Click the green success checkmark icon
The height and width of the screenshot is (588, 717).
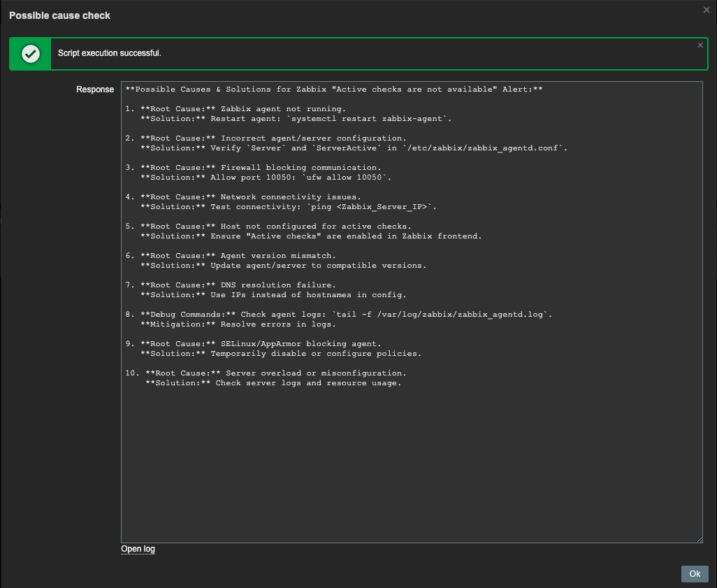[x=30, y=54]
